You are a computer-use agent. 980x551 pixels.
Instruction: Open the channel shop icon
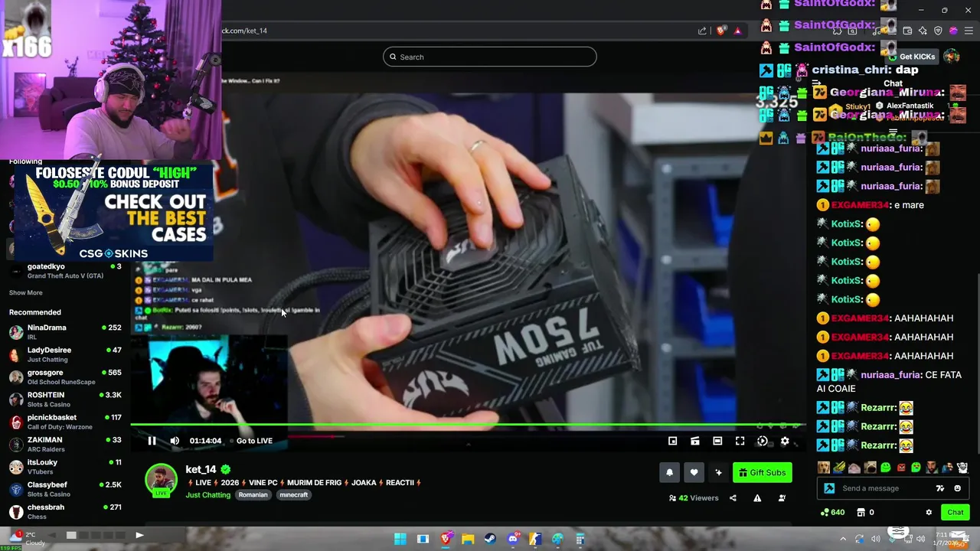(861, 513)
